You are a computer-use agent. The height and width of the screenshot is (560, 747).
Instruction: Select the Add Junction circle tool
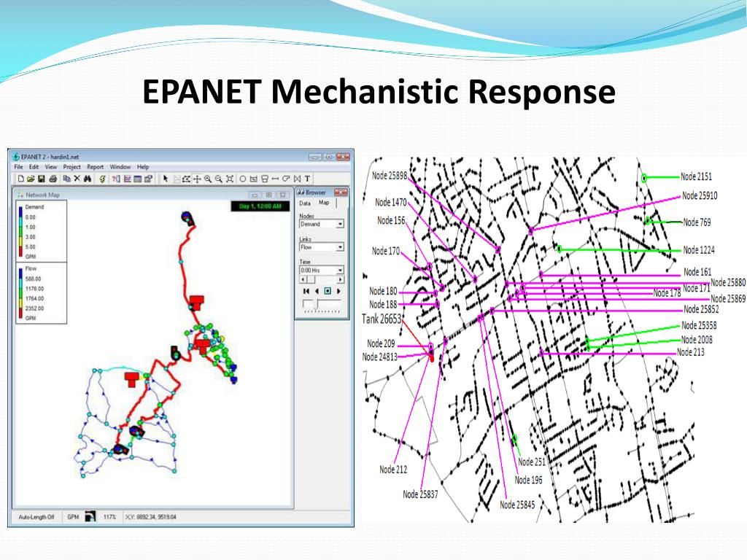242,179
